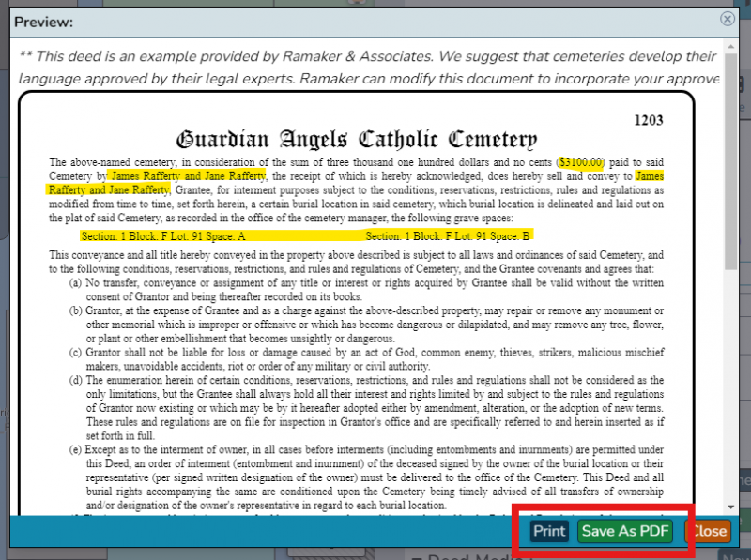Click highlighted amount $3100.00
The image size is (751, 560).
click(580, 162)
